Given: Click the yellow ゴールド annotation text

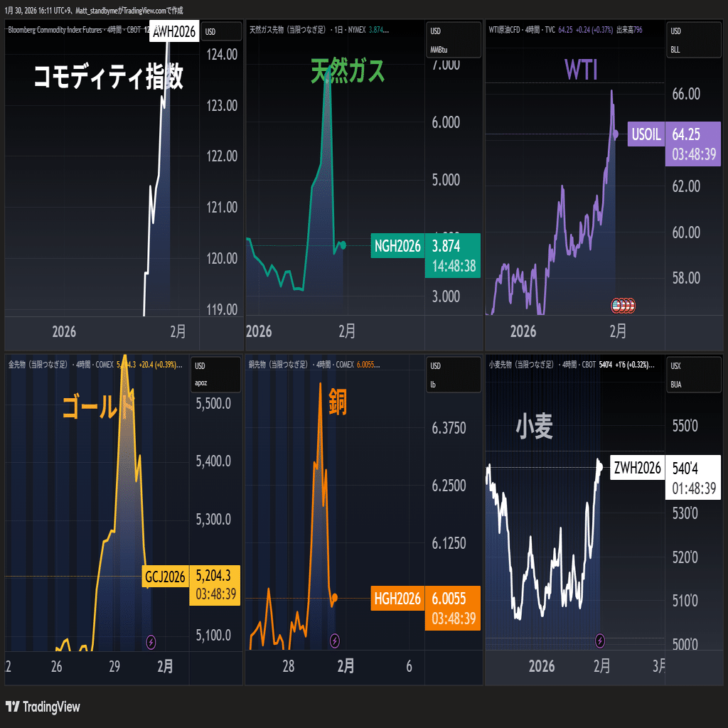Looking at the screenshot, I should point(98,406).
